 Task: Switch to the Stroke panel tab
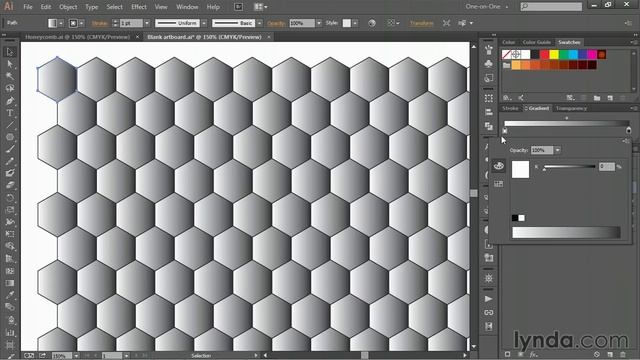pyautogui.click(x=510, y=108)
